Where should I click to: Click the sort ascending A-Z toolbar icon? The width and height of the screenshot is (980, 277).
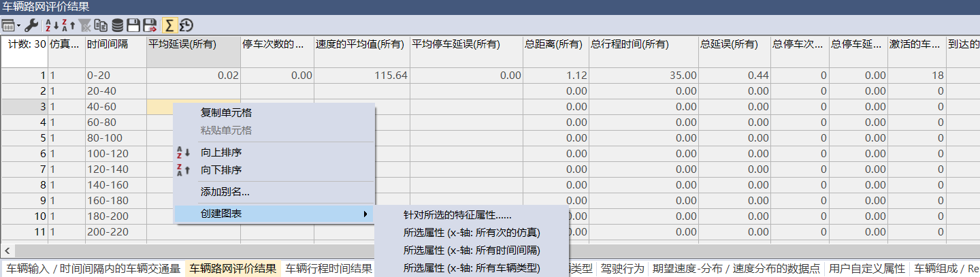[x=52, y=26]
